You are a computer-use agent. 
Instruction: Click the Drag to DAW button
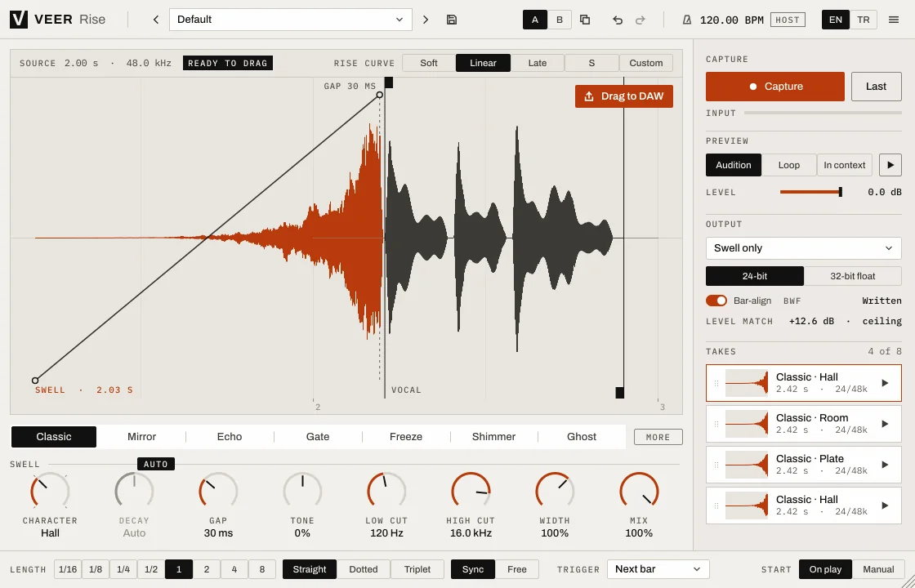click(624, 96)
